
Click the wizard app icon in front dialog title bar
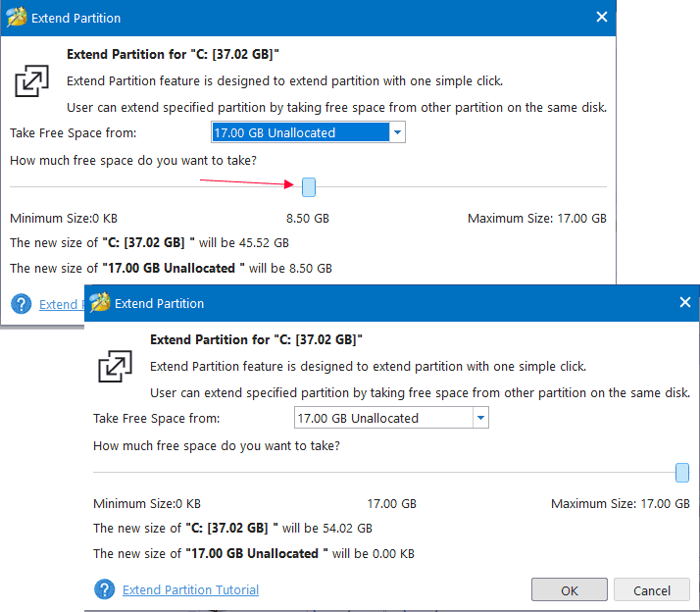[x=100, y=302]
